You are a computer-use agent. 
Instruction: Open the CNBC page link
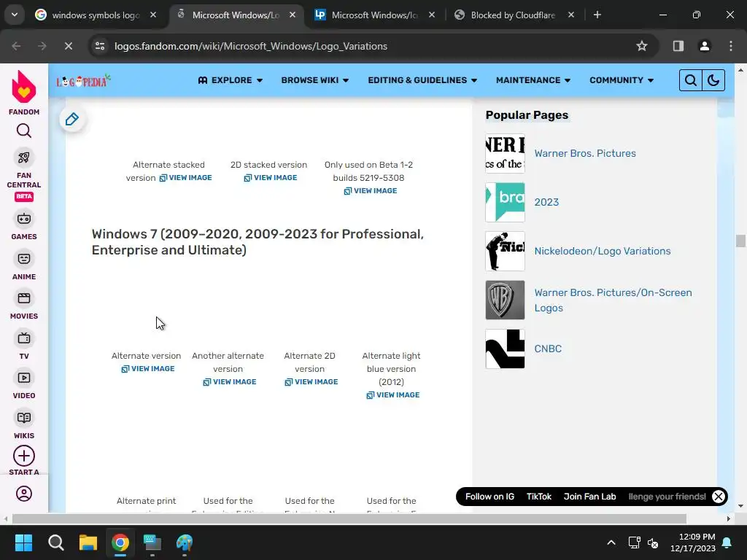click(x=548, y=349)
